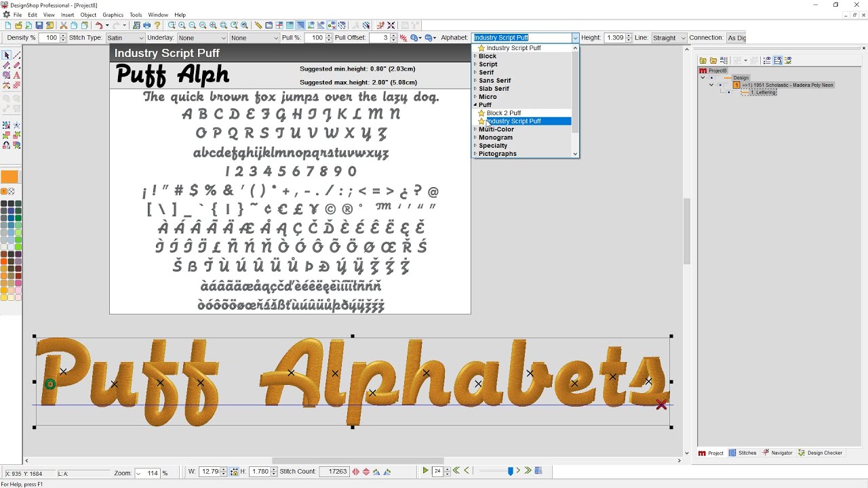Click the Cut scissors icon

[64, 26]
